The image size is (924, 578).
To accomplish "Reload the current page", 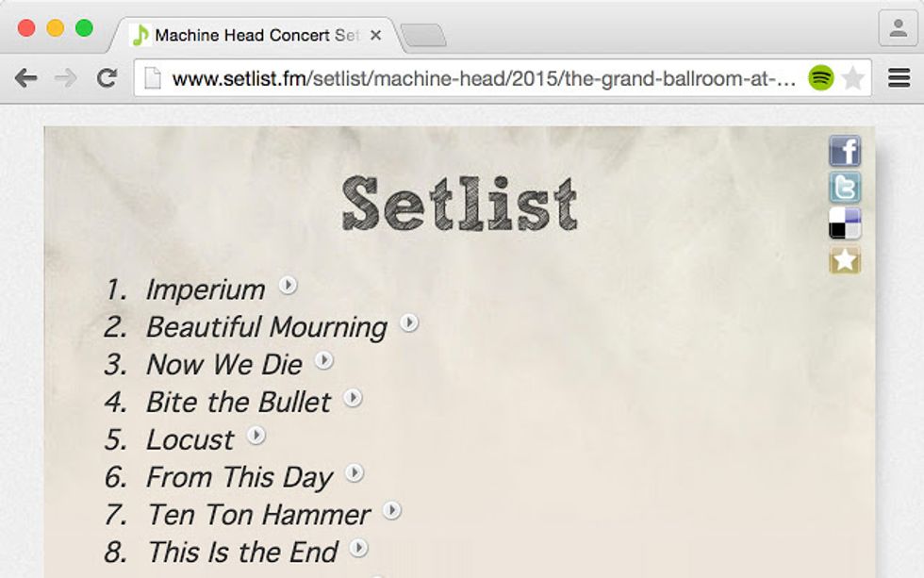I will (x=107, y=78).
